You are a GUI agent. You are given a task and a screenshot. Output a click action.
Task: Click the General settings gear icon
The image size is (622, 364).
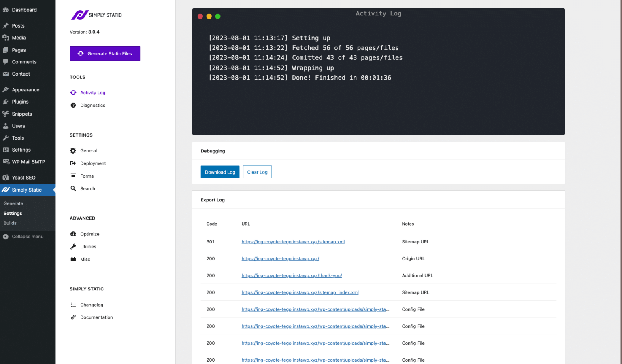click(x=73, y=150)
